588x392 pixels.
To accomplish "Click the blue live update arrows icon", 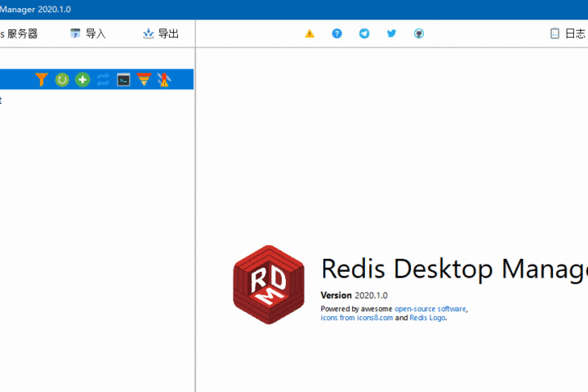I will point(103,79).
